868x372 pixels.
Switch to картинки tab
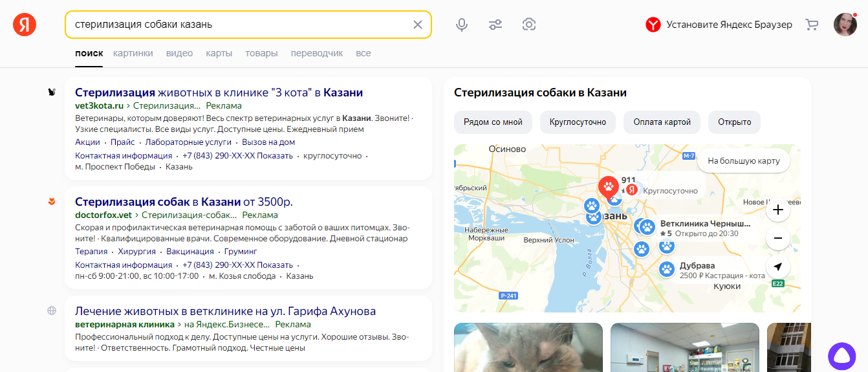(x=133, y=53)
